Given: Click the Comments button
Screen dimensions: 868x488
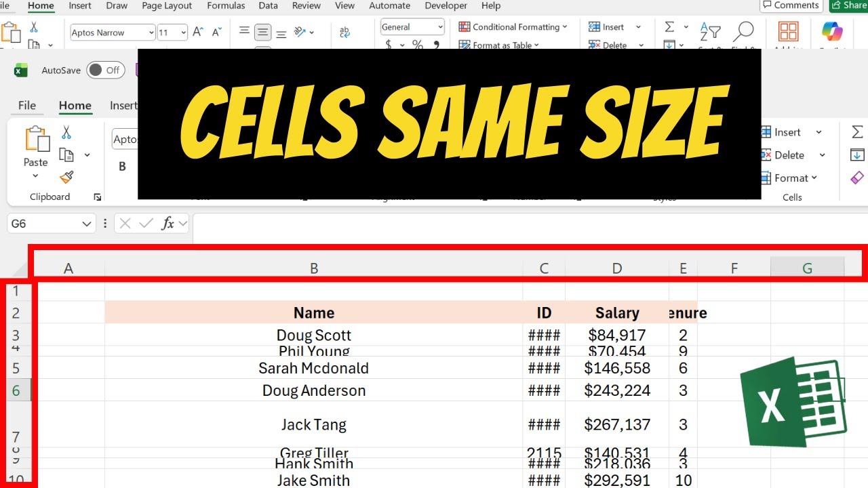Looking at the screenshot, I should click(x=790, y=5).
